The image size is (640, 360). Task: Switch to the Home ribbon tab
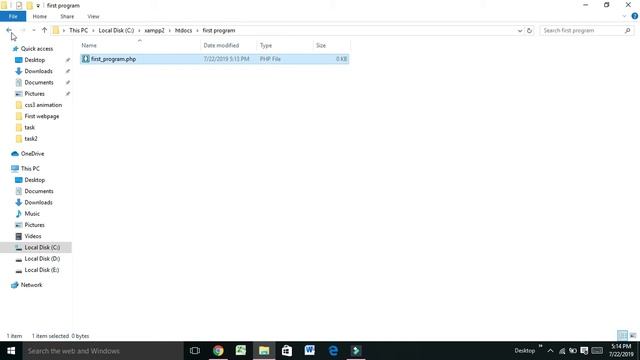(x=40, y=16)
